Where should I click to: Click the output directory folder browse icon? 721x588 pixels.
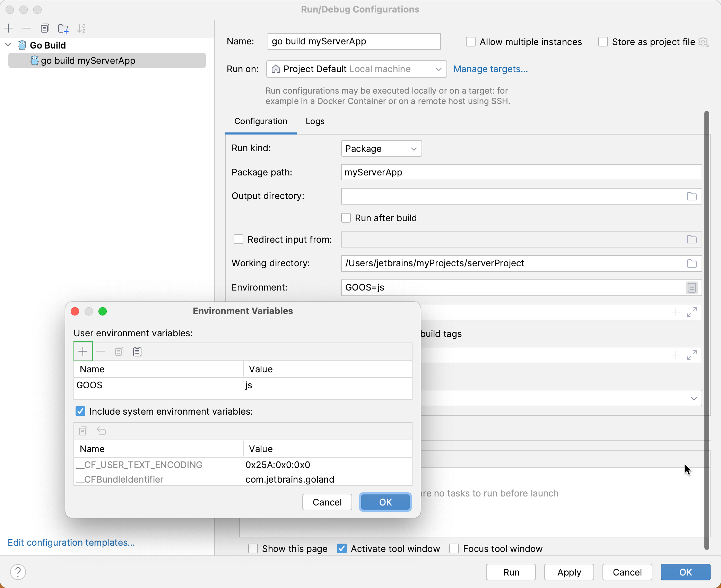pos(691,196)
